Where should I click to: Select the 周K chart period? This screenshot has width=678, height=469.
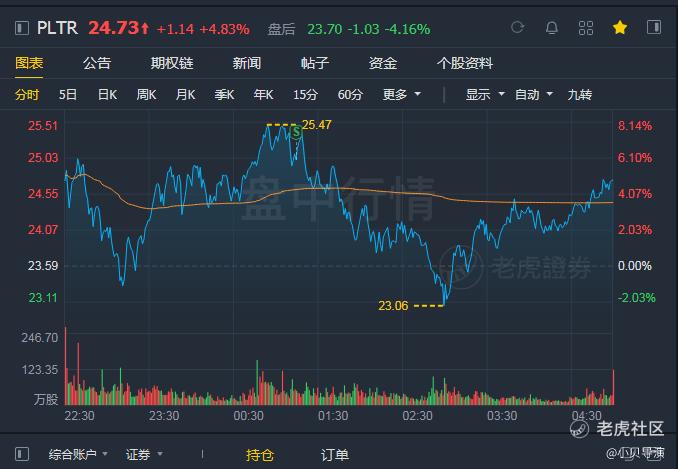coord(146,94)
